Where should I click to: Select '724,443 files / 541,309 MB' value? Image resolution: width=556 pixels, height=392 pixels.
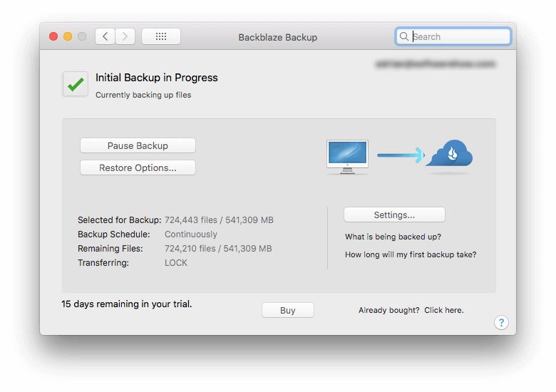(x=219, y=220)
